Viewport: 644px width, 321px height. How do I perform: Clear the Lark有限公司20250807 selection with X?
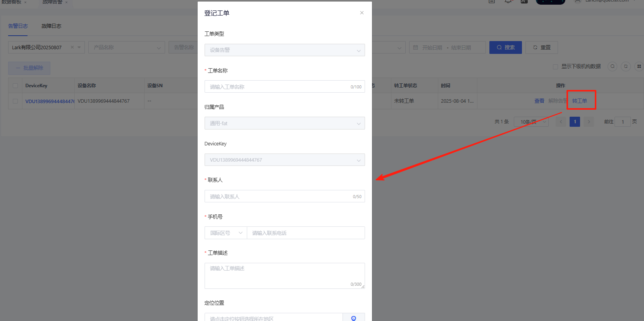72,47
